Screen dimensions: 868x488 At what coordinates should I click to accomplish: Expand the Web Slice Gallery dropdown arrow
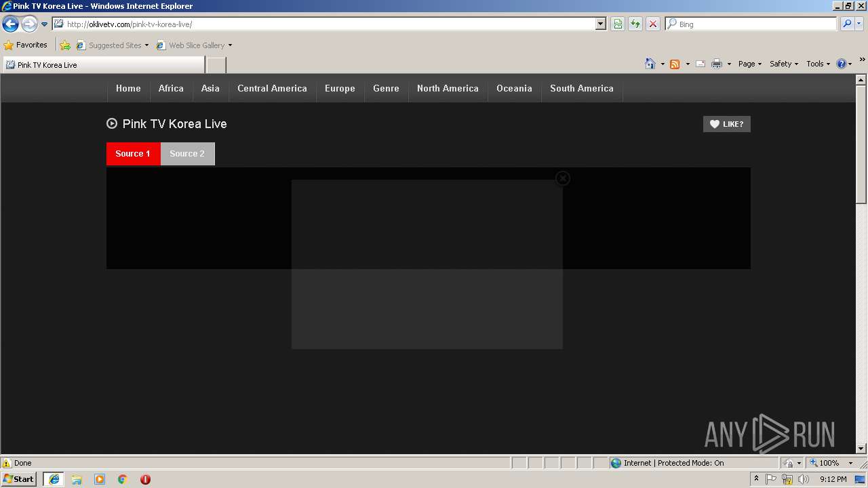coord(230,45)
